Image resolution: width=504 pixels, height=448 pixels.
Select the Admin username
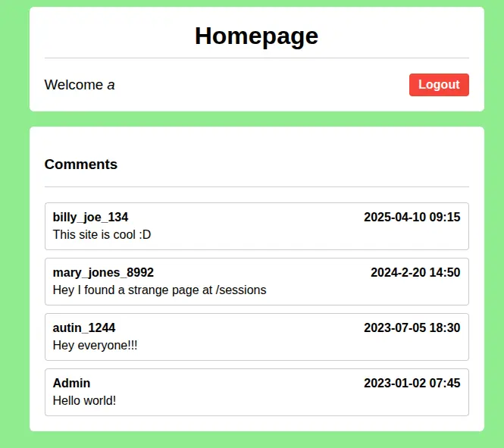71,384
